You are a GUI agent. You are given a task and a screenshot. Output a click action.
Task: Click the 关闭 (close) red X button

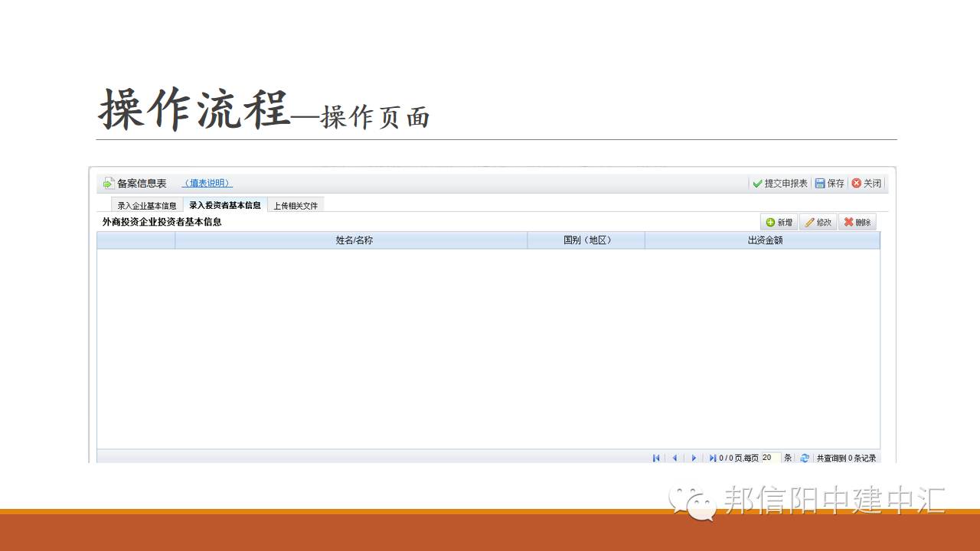pyautogui.click(x=867, y=184)
